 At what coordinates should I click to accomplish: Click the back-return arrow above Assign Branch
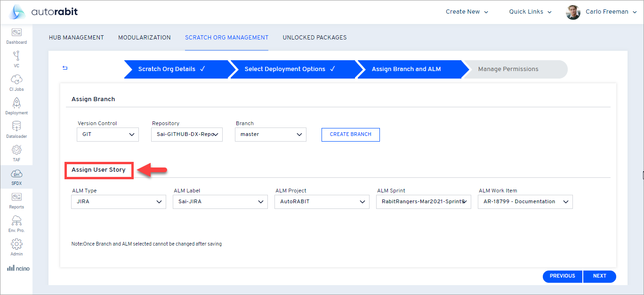tap(64, 68)
